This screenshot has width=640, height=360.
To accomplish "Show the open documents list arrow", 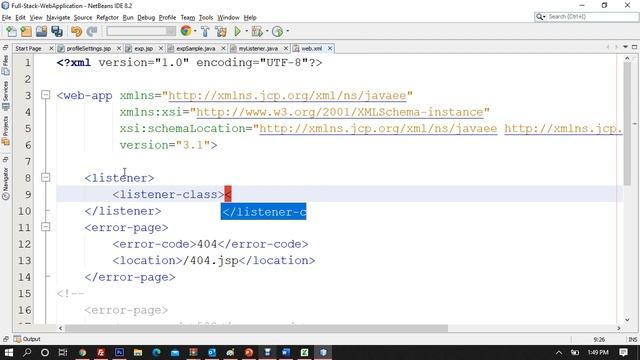I will pyautogui.click(x=625, y=47).
